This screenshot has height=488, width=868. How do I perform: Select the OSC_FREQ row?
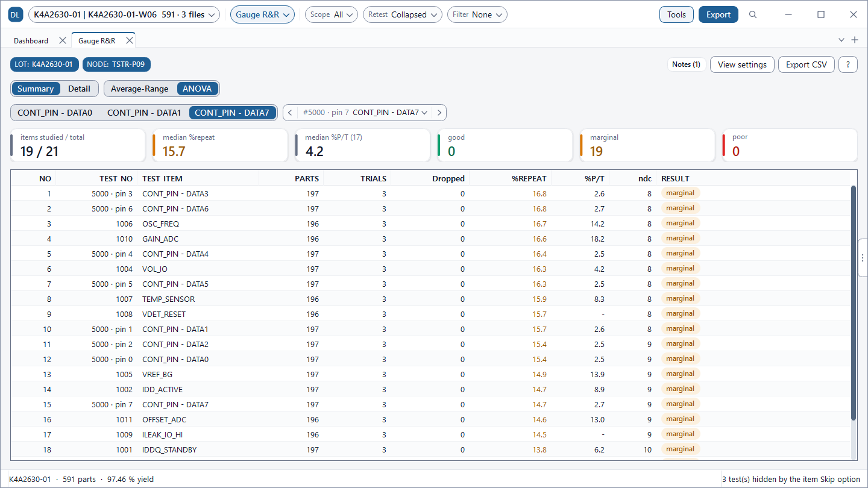tap(430, 224)
